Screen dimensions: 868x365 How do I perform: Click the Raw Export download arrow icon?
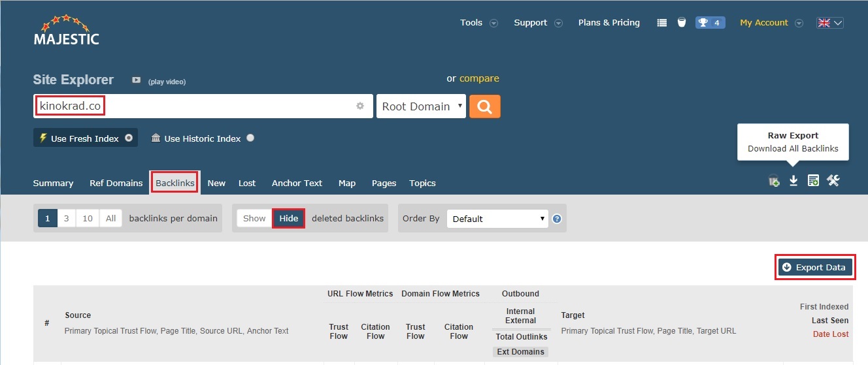click(x=793, y=181)
